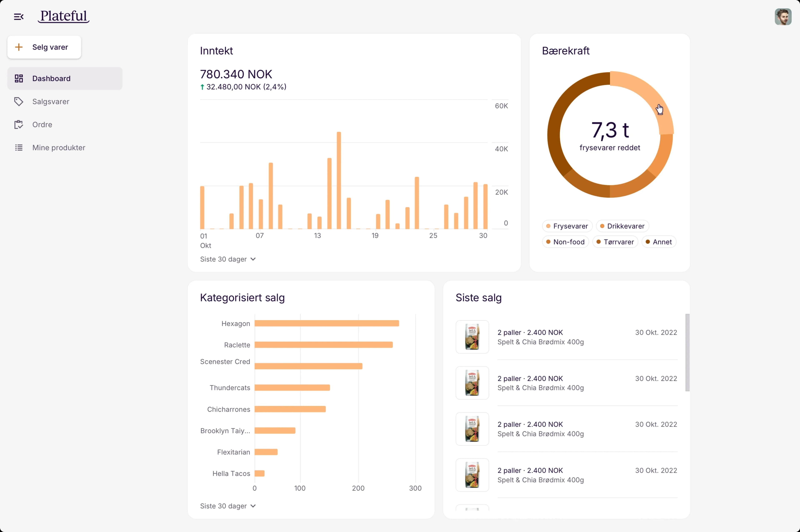The height and width of the screenshot is (532, 800).
Task: Toggle the Drikkevarer legend chip
Action: point(622,226)
